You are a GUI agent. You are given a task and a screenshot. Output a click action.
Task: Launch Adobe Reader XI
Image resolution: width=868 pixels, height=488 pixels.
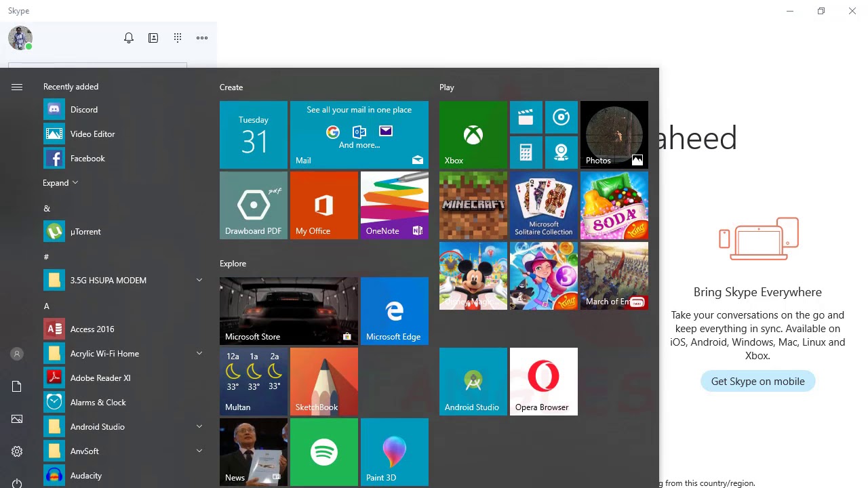(x=122, y=378)
